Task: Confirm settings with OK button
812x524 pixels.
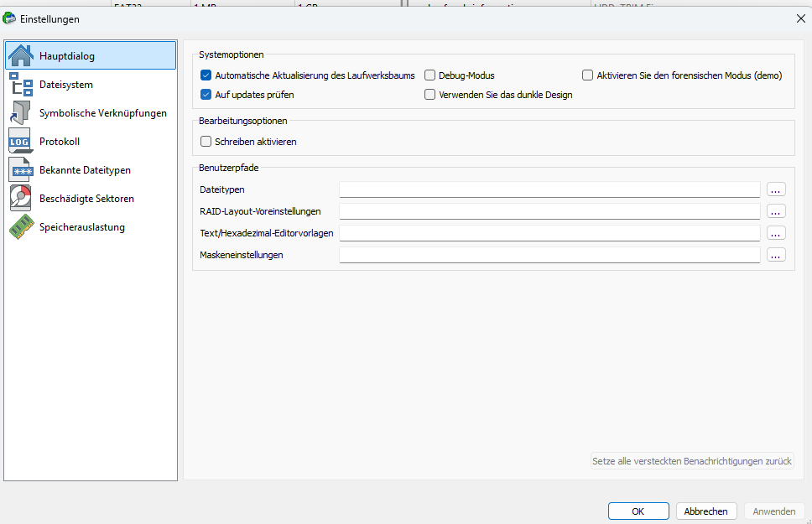Action: tap(638, 511)
